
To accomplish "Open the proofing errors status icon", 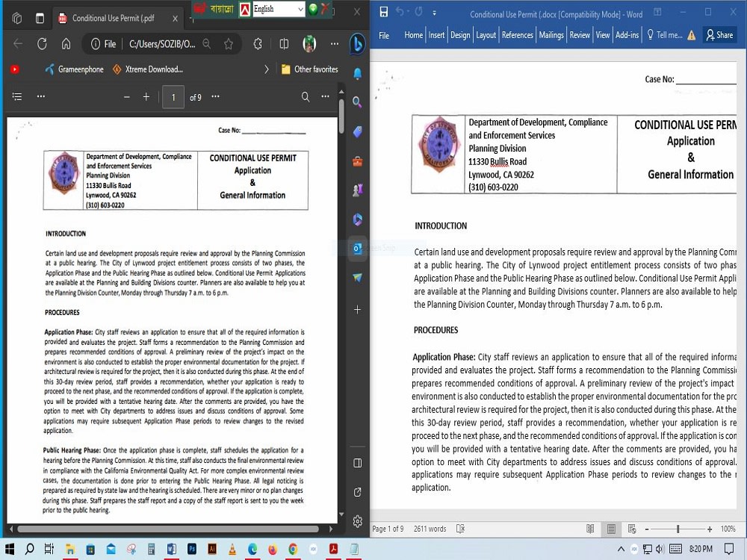I will tap(460, 529).
